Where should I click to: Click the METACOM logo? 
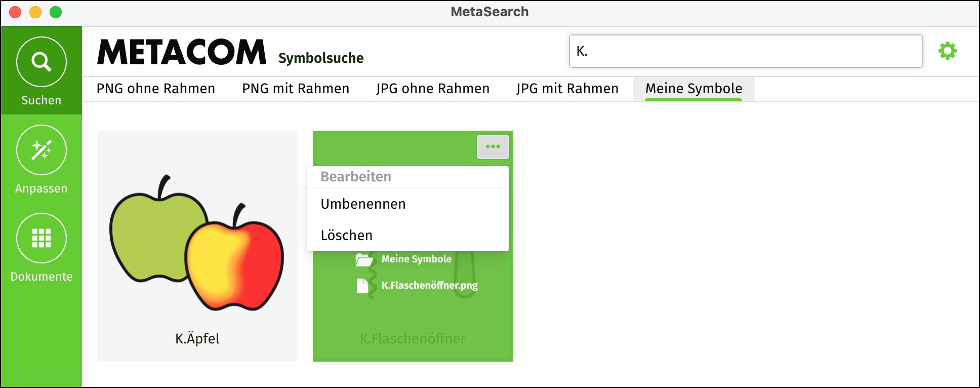point(182,52)
